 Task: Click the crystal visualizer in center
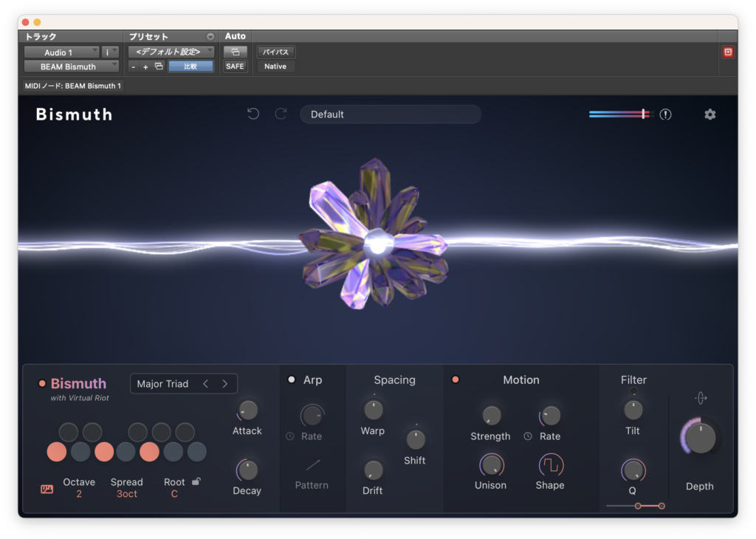tap(375, 234)
